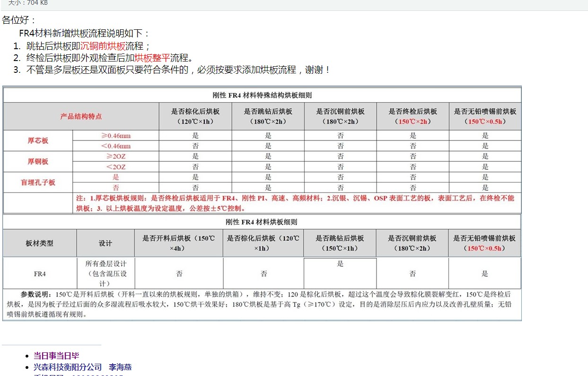Click "否" under 棕化后烘板 in FR4 row
The height and width of the screenshot is (376, 588).
(264, 274)
